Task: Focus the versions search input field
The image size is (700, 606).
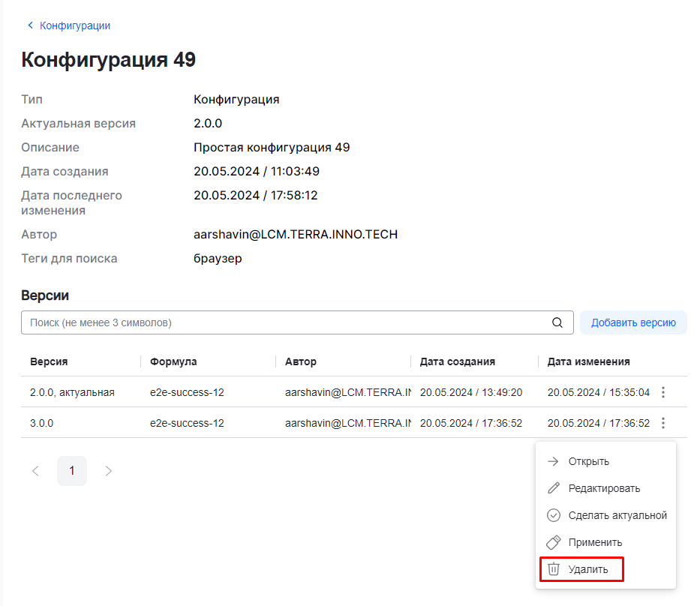Action: click(285, 322)
